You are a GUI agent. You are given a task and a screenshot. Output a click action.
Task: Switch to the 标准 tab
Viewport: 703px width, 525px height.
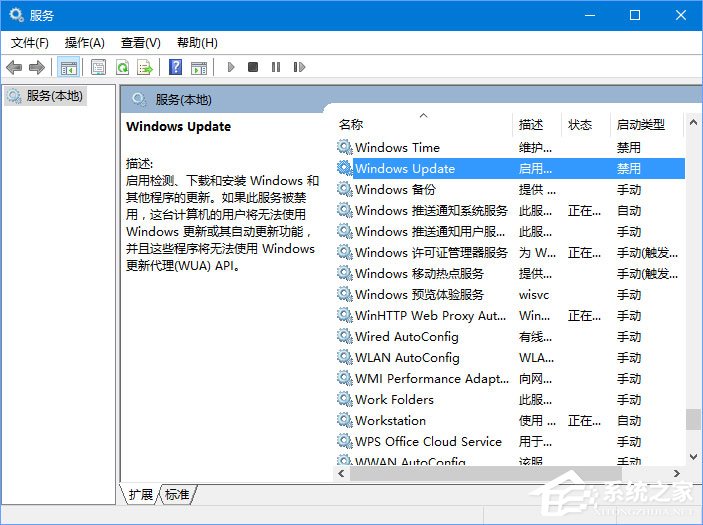click(x=177, y=495)
